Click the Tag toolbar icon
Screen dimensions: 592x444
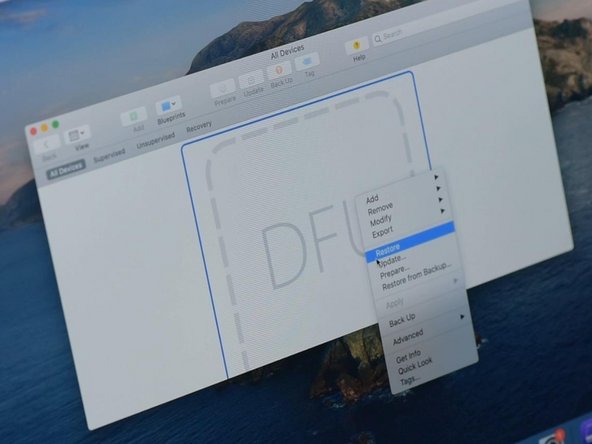coord(307,62)
